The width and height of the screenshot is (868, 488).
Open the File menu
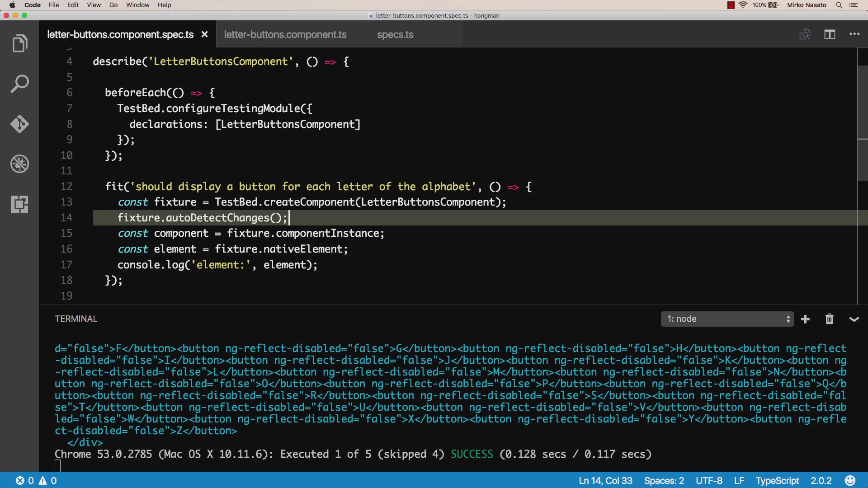tap(54, 5)
